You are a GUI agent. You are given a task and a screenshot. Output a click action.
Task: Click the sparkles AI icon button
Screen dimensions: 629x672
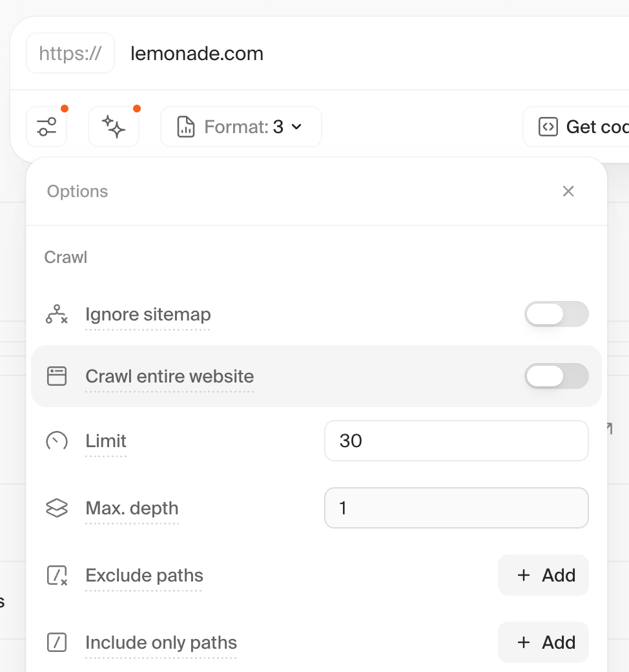(x=114, y=127)
